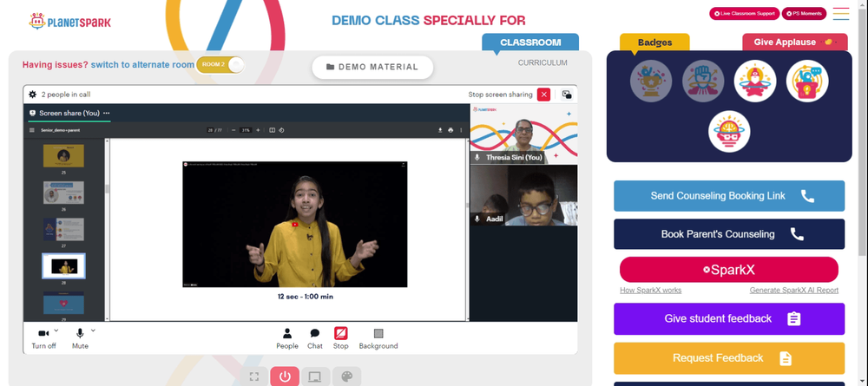Screen dimensions: 868x386
Task: Select slide 27 thumbnail
Action: (x=63, y=229)
